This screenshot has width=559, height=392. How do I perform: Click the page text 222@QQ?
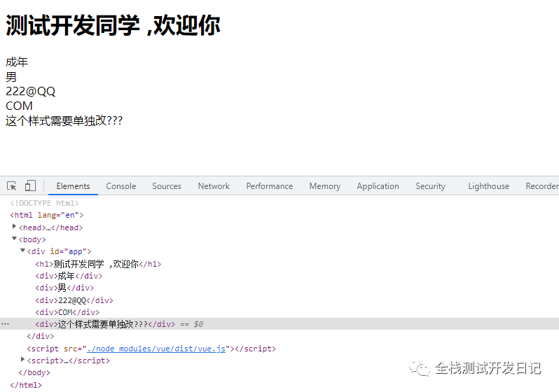[31, 91]
